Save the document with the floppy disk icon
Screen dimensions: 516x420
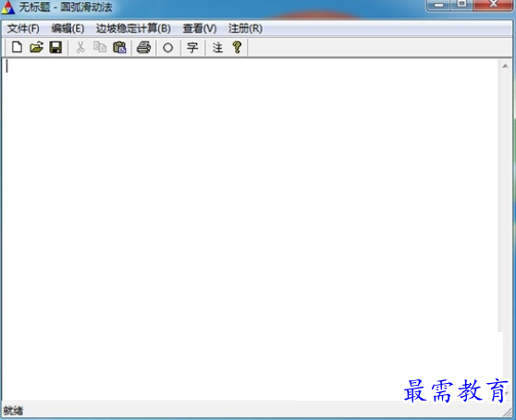pos(55,47)
